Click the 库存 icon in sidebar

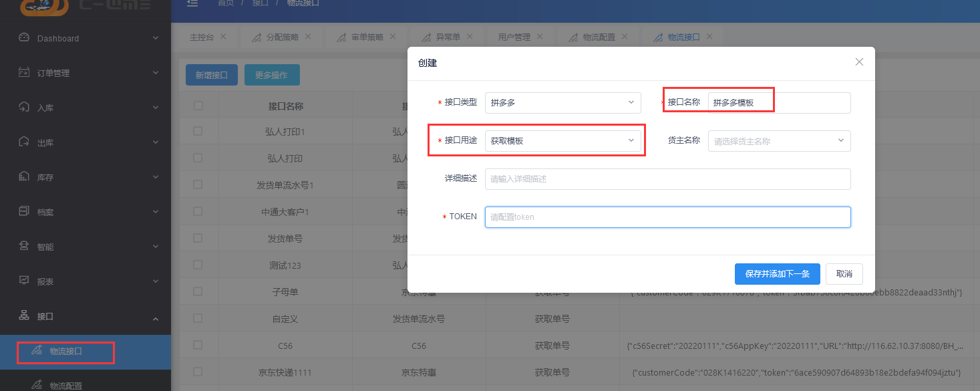(24, 177)
